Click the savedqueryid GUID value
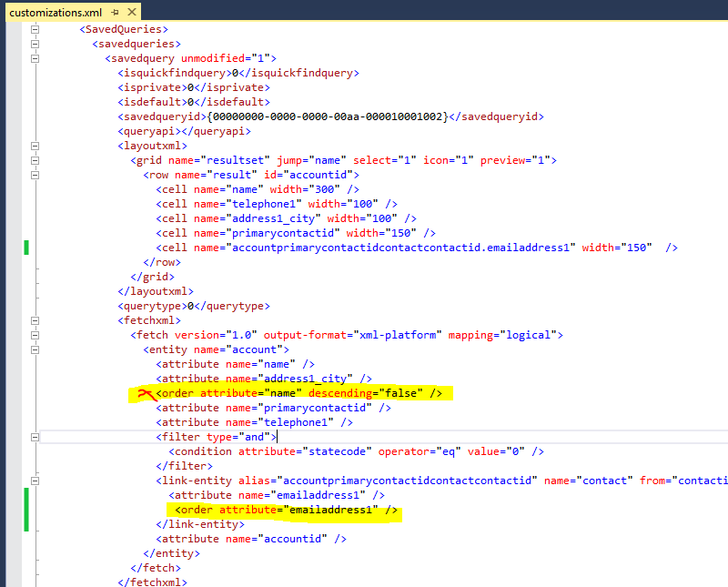The image size is (728, 587). tap(328, 116)
